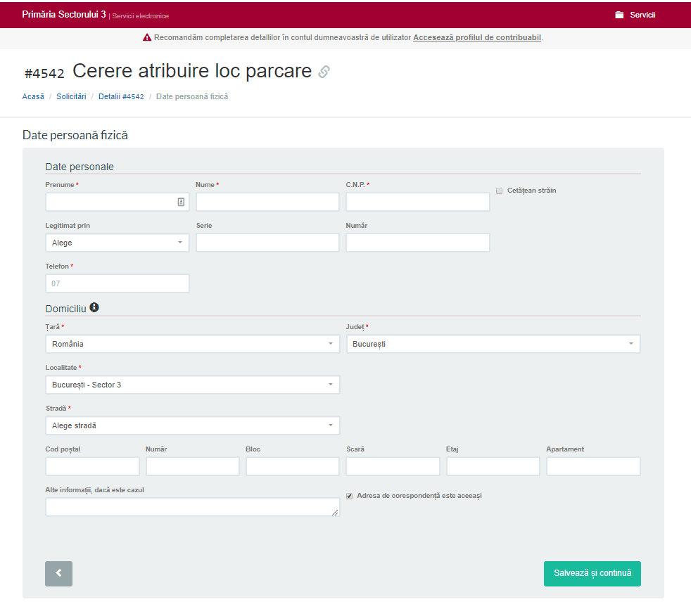Open the Legitimat prin dropdown
691x616 pixels.
[118, 243]
